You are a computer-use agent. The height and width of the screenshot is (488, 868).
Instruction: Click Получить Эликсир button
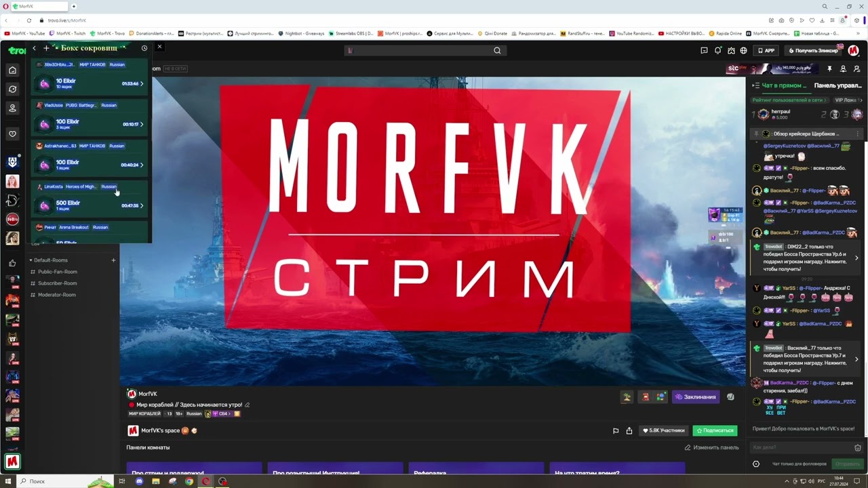pyautogui.click(x=812, y=50)
